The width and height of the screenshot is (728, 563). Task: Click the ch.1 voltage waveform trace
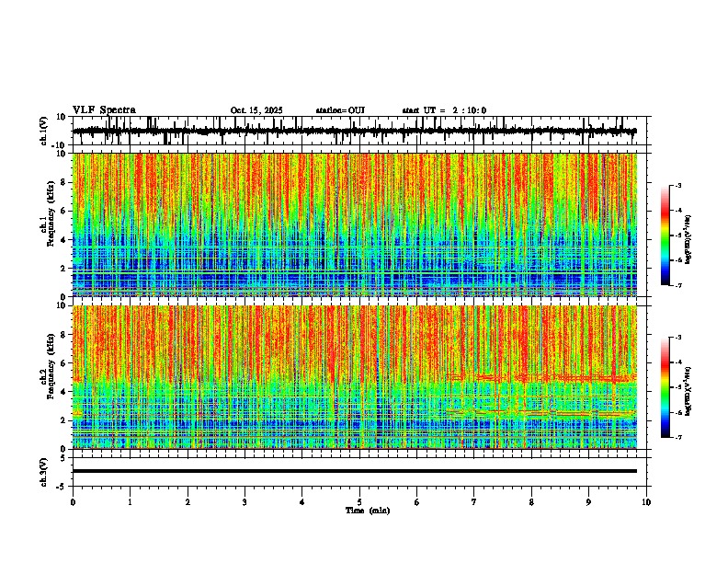click(354, 131)
